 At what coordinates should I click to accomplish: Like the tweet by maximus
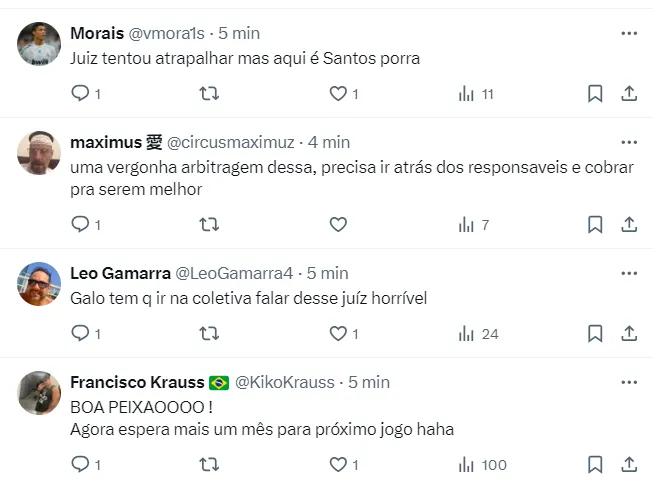tap(338, 225)
